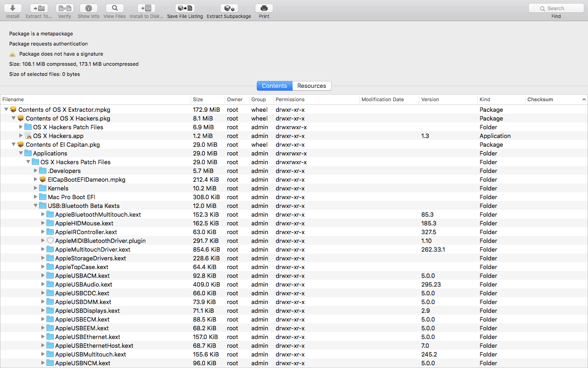
Task: Select the AppleIRController.kext row
Action: (x=294, y=232)
